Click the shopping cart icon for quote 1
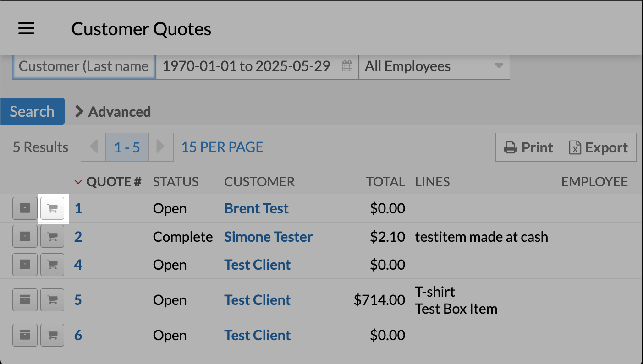 (x=53, y=209)
